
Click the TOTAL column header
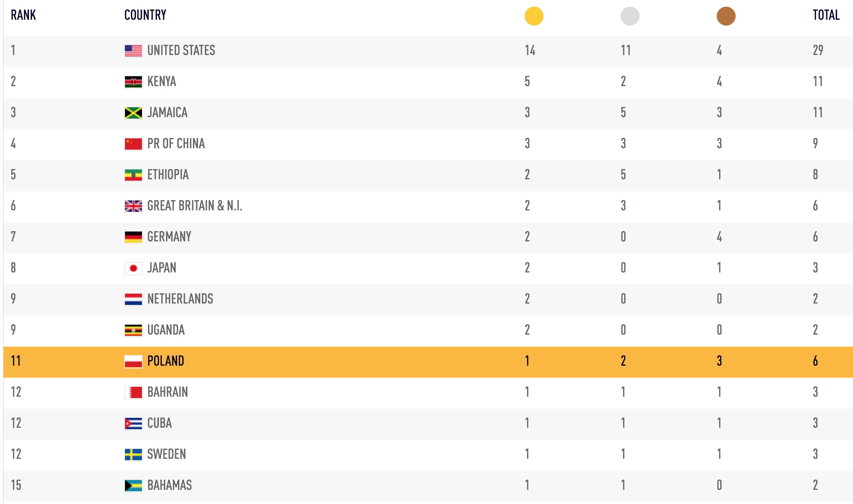826,15
